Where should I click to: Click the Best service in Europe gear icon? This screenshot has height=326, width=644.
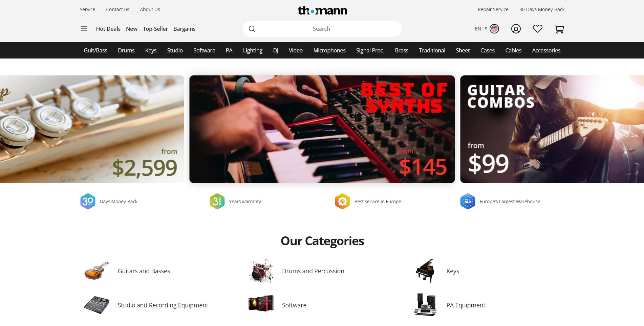tap(342, 201)
